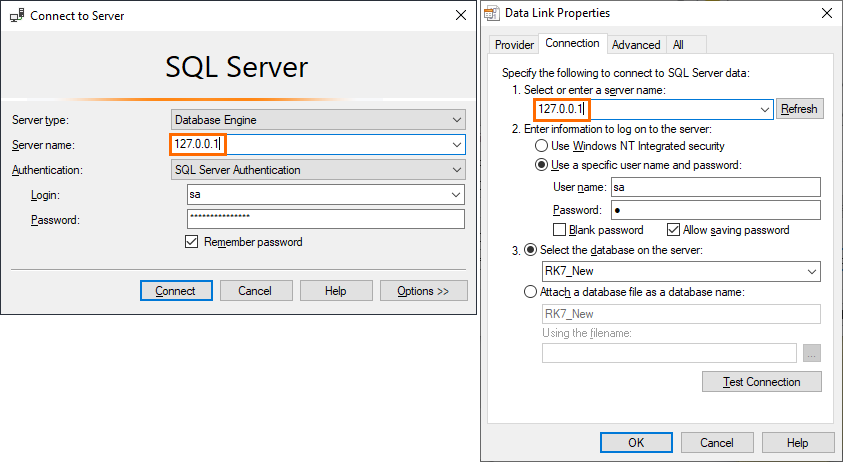Click the Test Connection button
Screen dimensions: 844x463
point(762,382)
